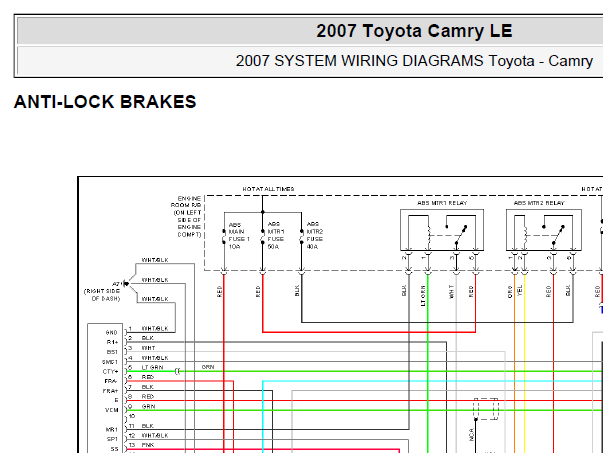The image size is (603, 453).
Task: Click the GND terminal label on connector
Action: pos(111,332)
